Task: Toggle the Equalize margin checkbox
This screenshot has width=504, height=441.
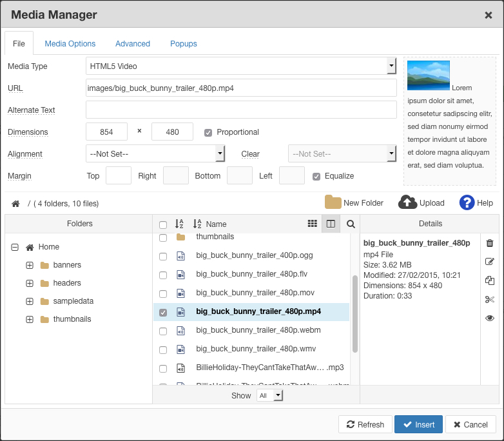Action: coord(316,176)
